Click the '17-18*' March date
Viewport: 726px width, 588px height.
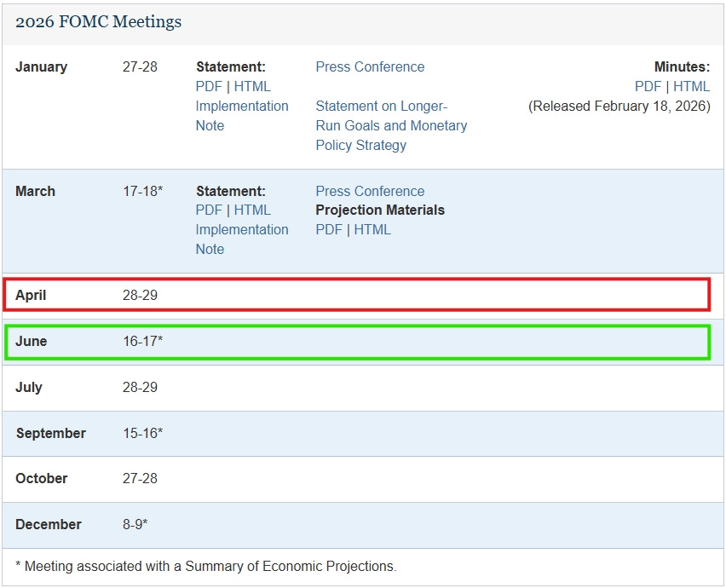[142, 191]
